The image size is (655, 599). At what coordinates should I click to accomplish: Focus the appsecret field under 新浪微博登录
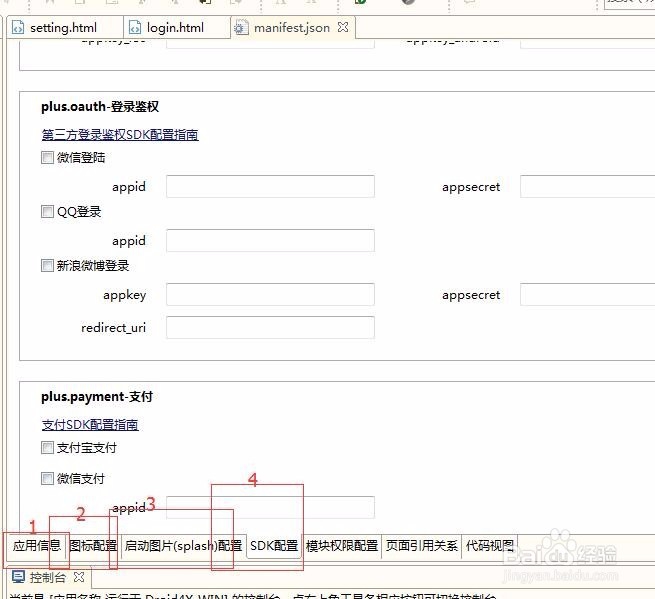[x=587, y=294]
